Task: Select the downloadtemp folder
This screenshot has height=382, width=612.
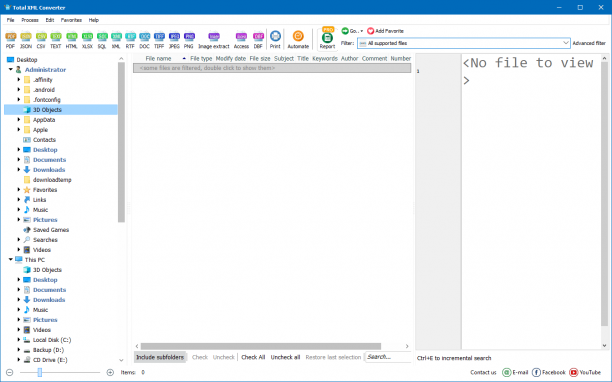Action: pyautogui.click(x=52, y=179)
